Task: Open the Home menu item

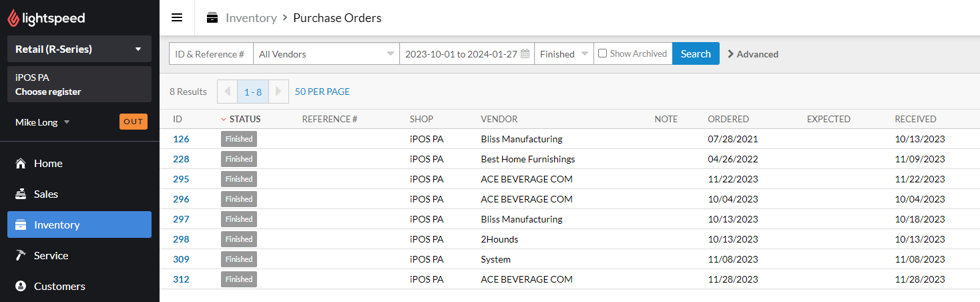Action: point(79,164)
